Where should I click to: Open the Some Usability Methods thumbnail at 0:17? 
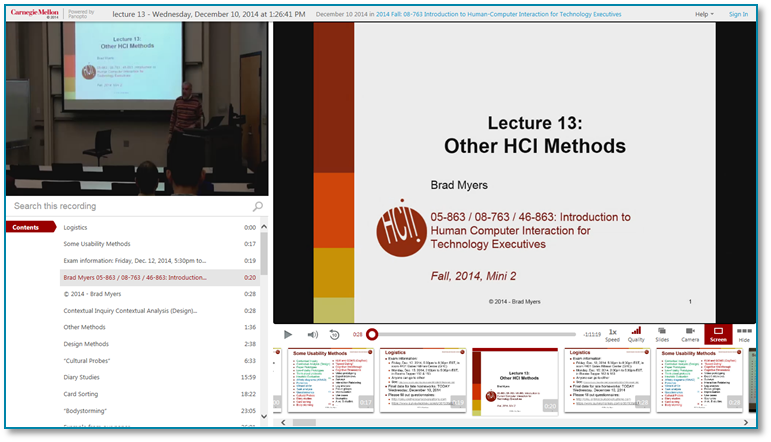[x=330, y=380]
